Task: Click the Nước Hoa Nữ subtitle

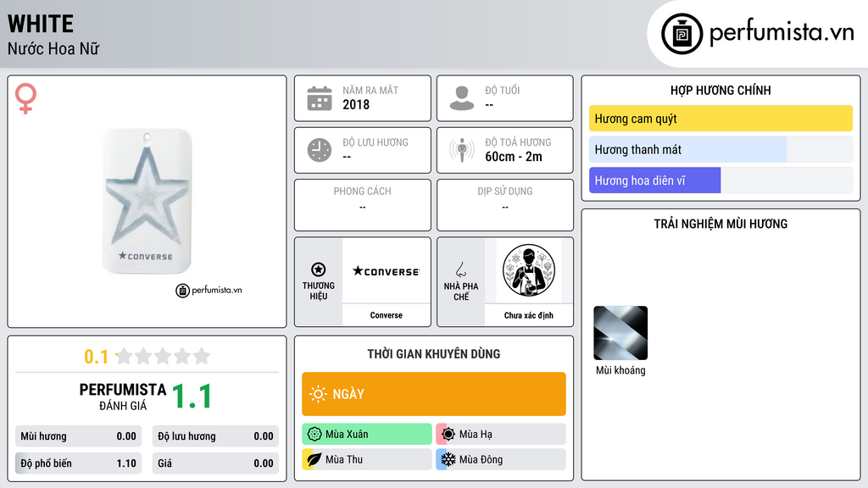Action: click(x=53, y=48)
